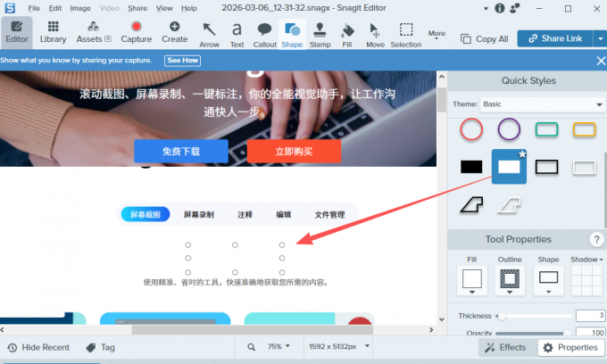607x364 pixels.
Task: Open the Share menu
Action: pos(137,8)
